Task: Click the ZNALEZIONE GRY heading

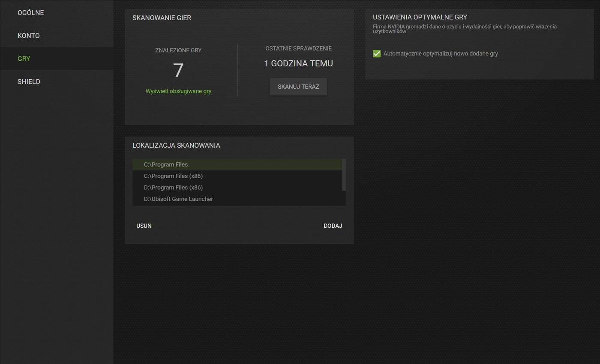Action: (x=179, y=50)
